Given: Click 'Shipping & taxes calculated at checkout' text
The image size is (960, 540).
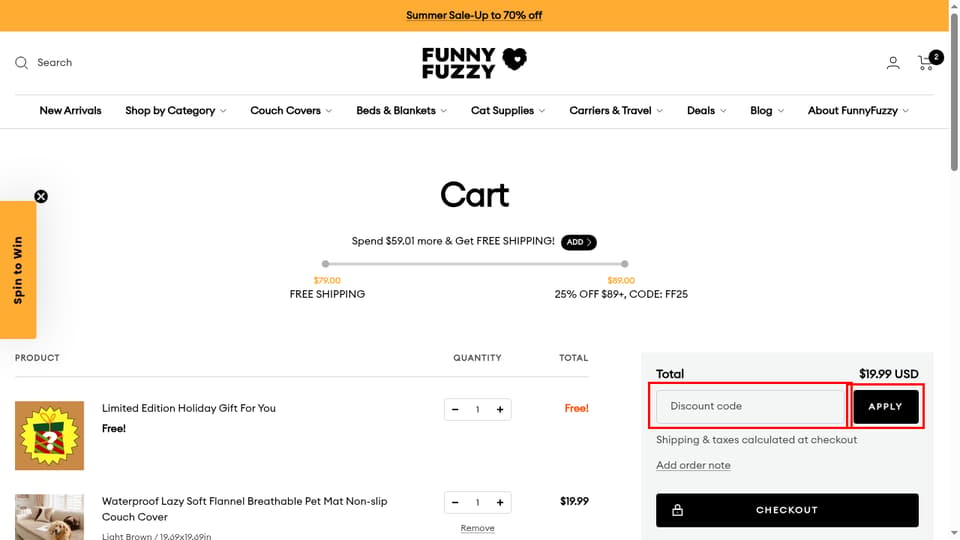Looking at the screenshot, I should [756, 440].
